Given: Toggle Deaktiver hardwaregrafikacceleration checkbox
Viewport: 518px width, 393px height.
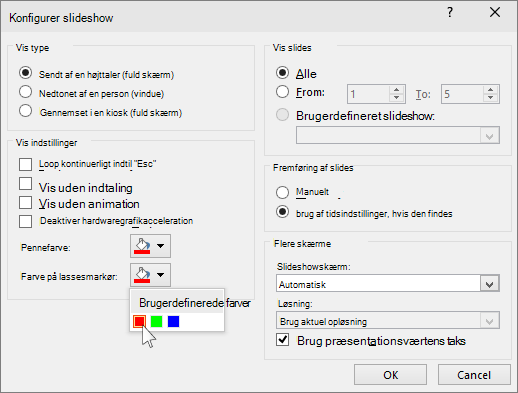Looking at the screenshot, I should [26, 221].
